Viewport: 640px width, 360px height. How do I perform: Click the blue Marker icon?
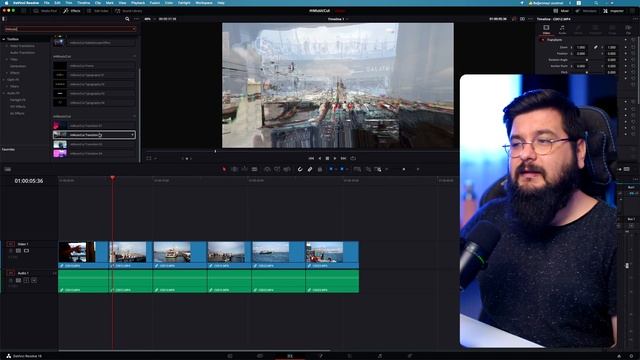point(342,169)
